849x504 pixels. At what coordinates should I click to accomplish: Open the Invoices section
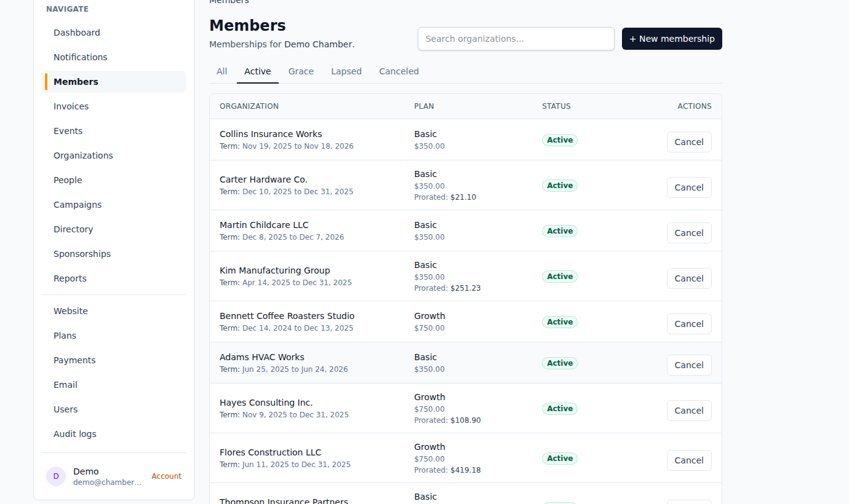pyautogui.click(x=71, y=106)
